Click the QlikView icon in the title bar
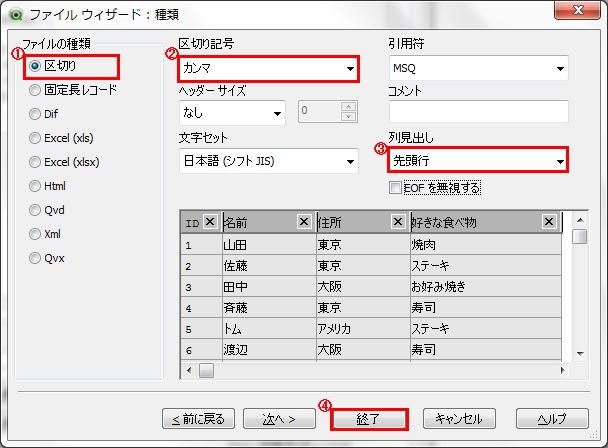 15,12
